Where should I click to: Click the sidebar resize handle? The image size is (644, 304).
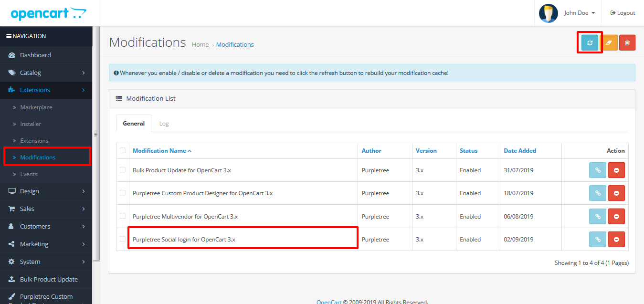pyautogui.click(x=96, y=135)
